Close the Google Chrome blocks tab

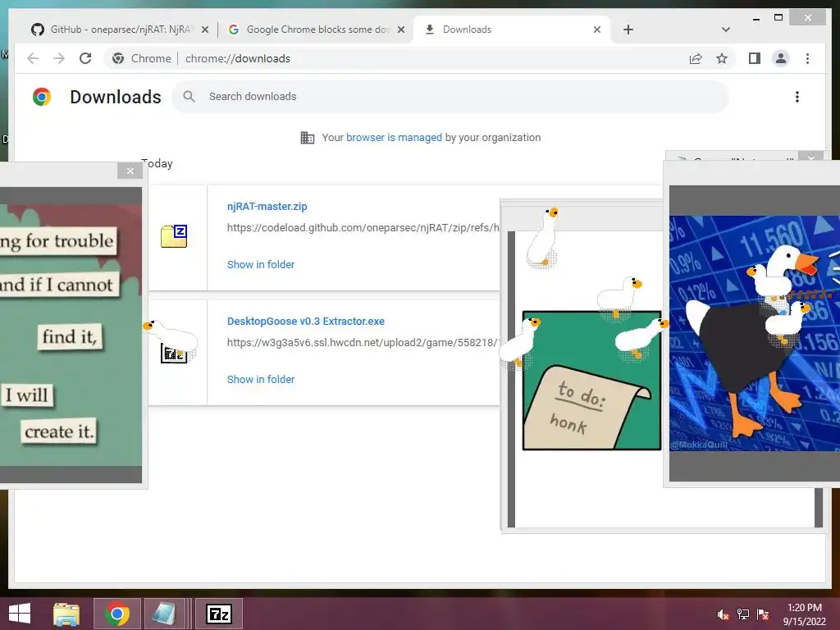pyautogui.click(x=400, y=30)
